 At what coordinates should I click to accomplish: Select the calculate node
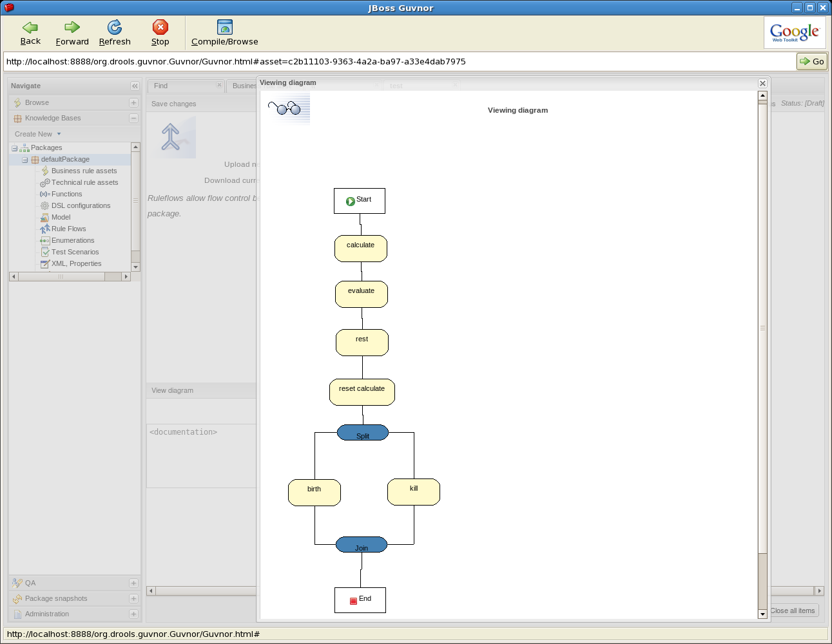361,249
